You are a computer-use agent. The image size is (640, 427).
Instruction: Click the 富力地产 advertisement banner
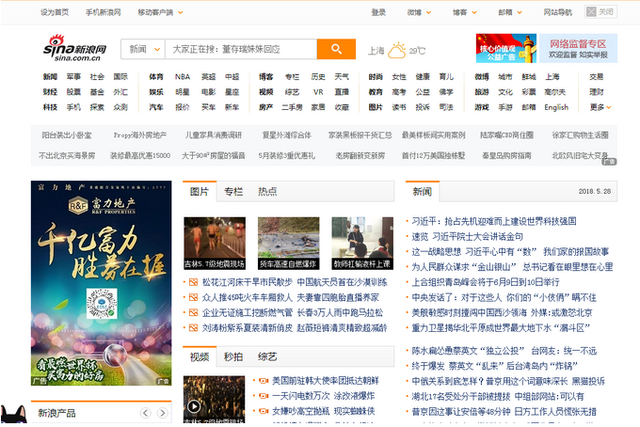pos(101,283)
